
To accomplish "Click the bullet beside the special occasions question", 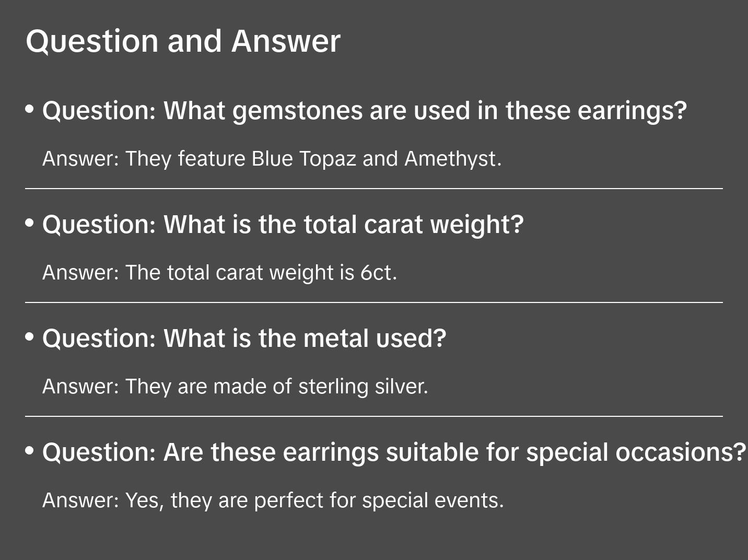I will pos(30,450).
